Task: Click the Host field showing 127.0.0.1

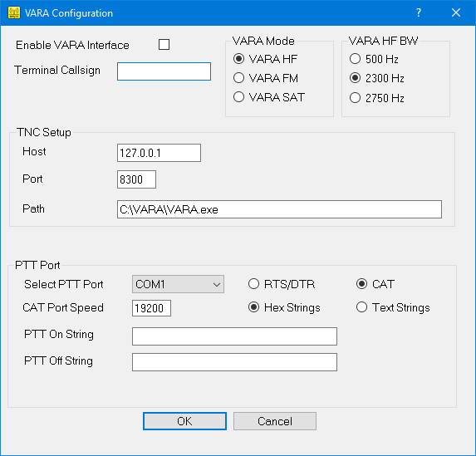Action: point(159,153)
